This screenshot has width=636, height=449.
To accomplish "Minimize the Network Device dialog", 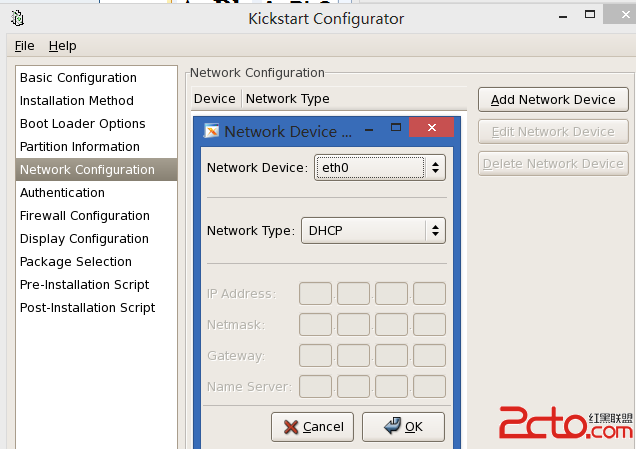I will point(369,130).
